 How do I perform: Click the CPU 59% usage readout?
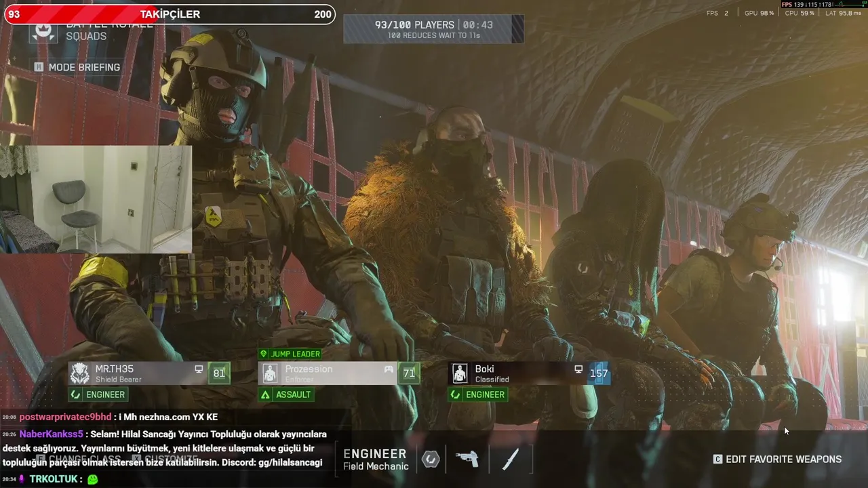pyautogui.click(x=800, y=13)
